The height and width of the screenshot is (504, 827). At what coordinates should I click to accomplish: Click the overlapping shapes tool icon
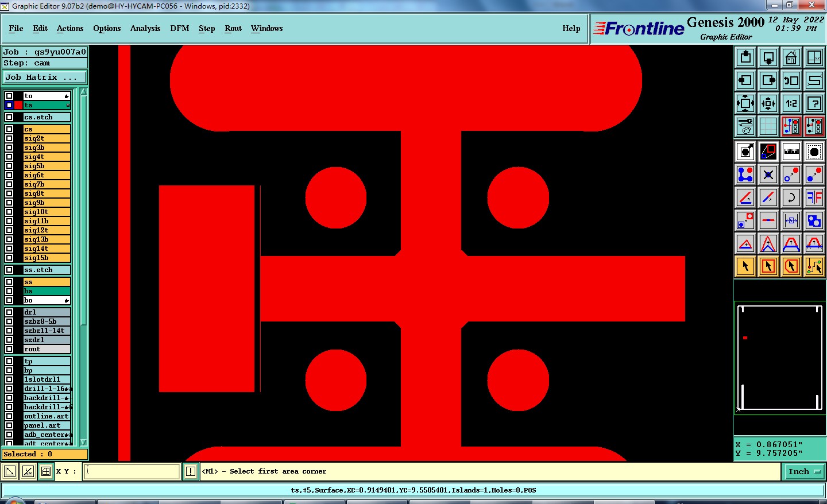tap(814, 220)
